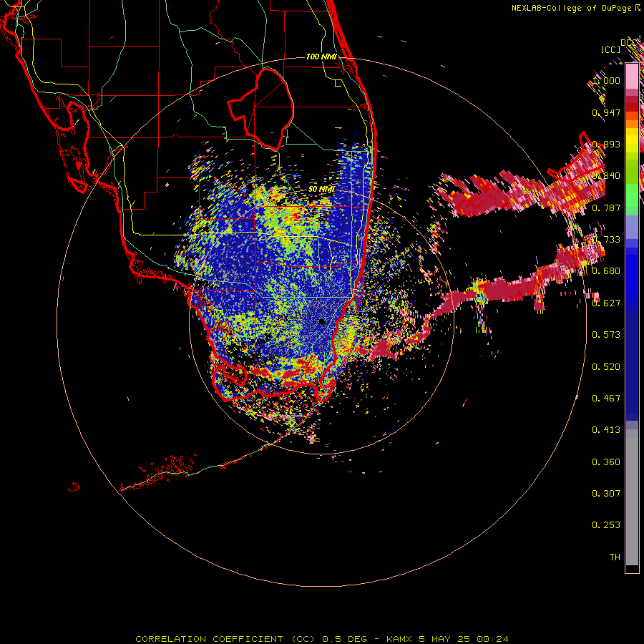
Task: Select the 0.573 value on the color scale
Action: pyautogui.click(x=606, y=335)
